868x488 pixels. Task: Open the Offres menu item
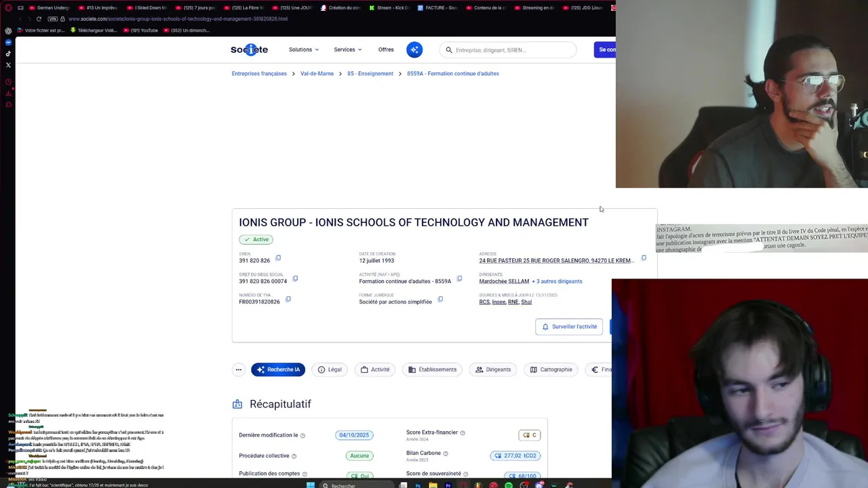point(386,49)
